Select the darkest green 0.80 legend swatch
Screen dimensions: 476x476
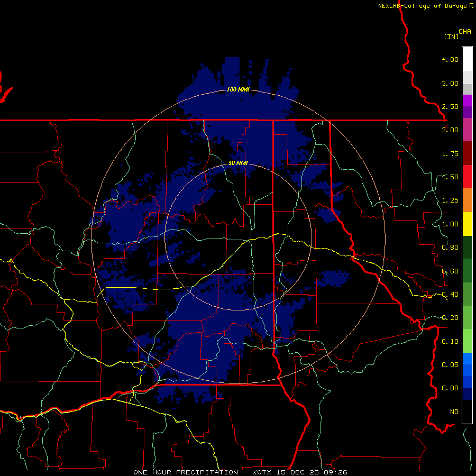(x=467, y=248)
